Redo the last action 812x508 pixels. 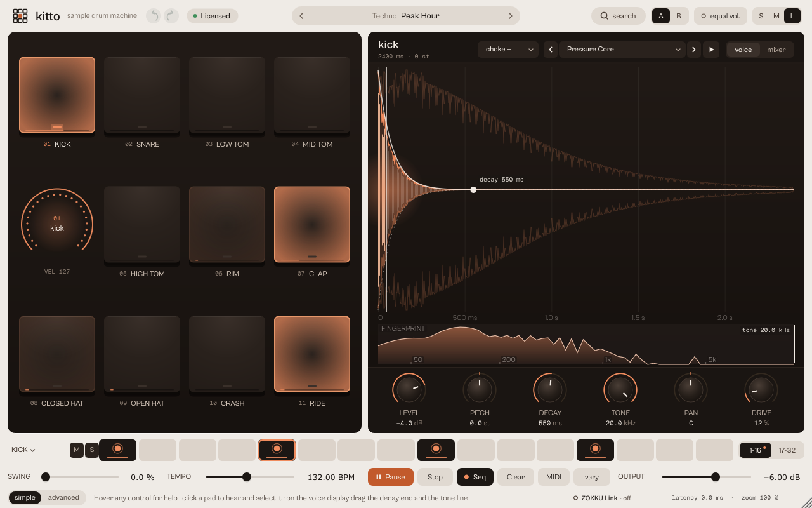click(x=171, y=16)
